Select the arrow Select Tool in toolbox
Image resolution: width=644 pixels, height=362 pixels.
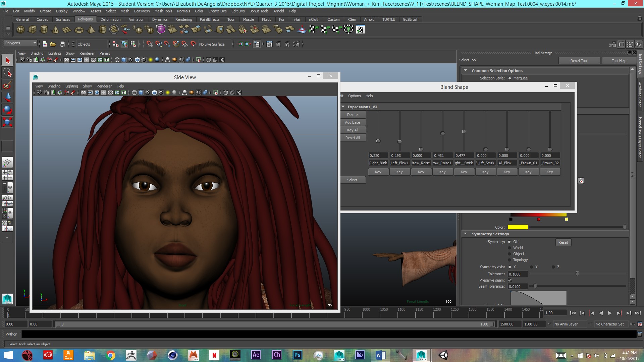tap(8, 61)
